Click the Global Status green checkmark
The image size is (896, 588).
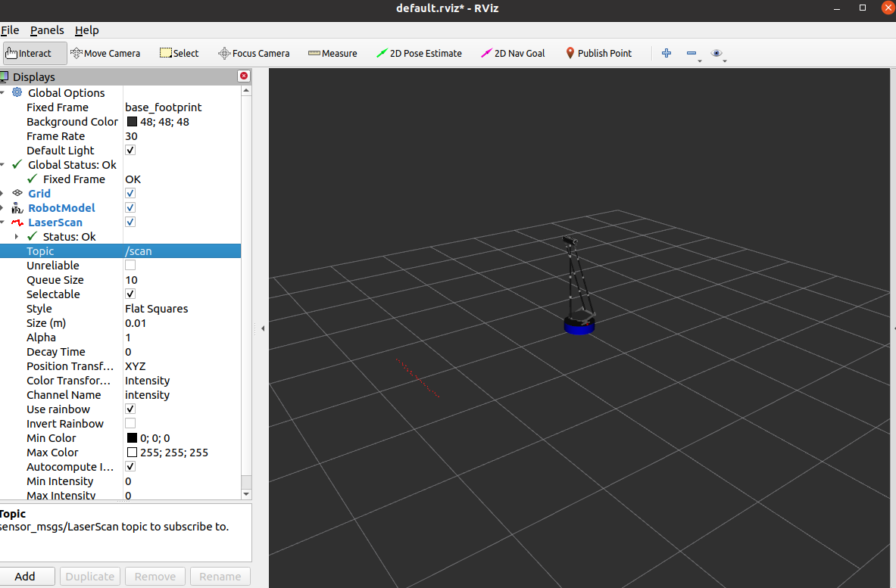(x=17, y=164)
